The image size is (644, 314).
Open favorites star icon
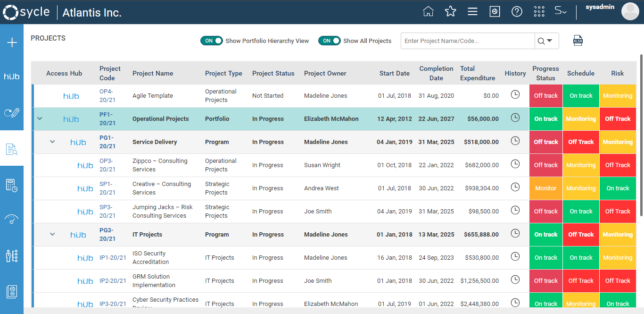point(450,12)
